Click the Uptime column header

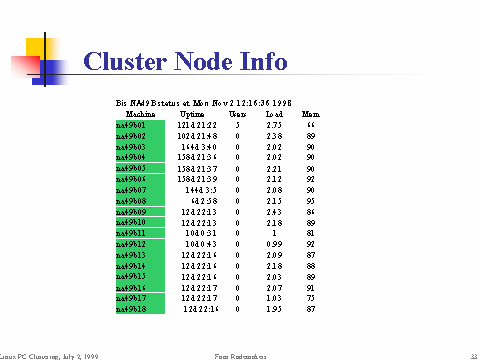[x=192, y=114]
